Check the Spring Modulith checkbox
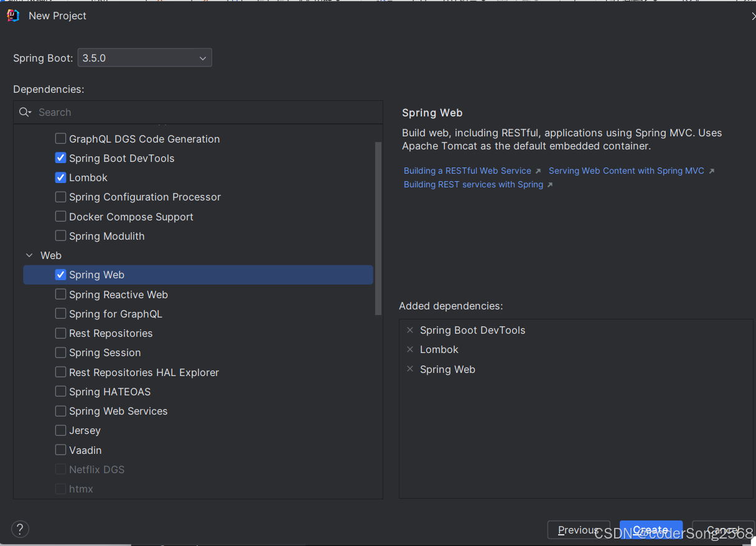Viewport: 756px width, 546px height. click(60, 236)
